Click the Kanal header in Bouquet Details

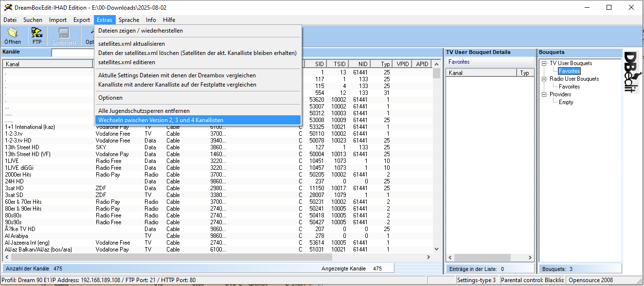click(x=481, y=73)
